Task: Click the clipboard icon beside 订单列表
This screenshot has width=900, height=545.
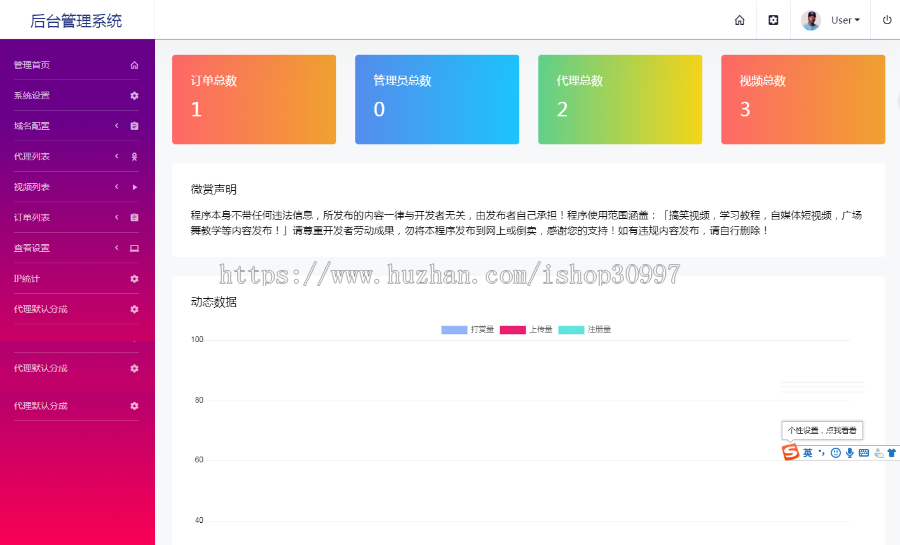Action: (x=134, y=217)
